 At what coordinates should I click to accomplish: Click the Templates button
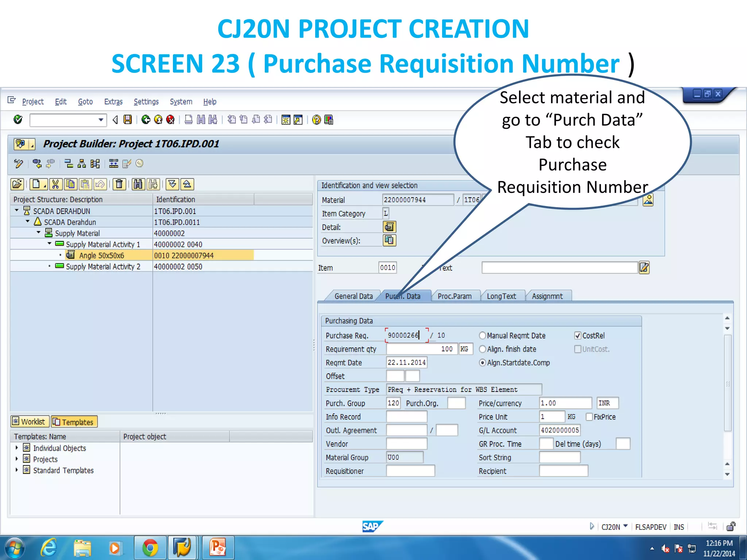coord(74,422)
